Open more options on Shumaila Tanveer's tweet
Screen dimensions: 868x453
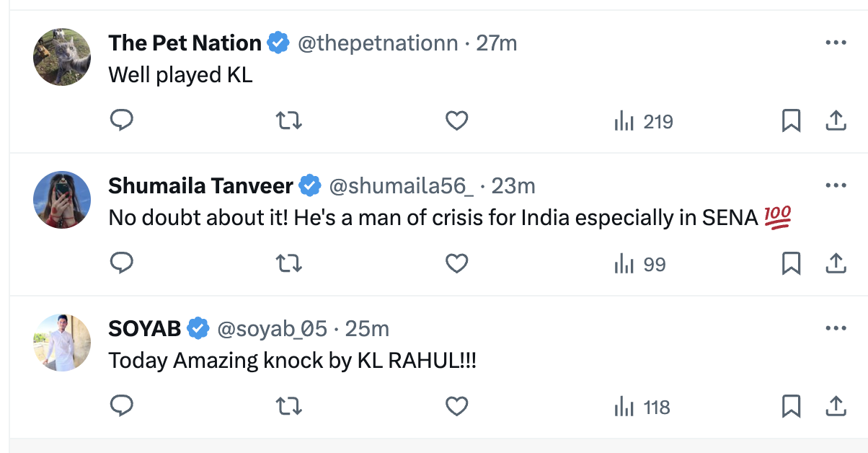[x=835, y=186]
